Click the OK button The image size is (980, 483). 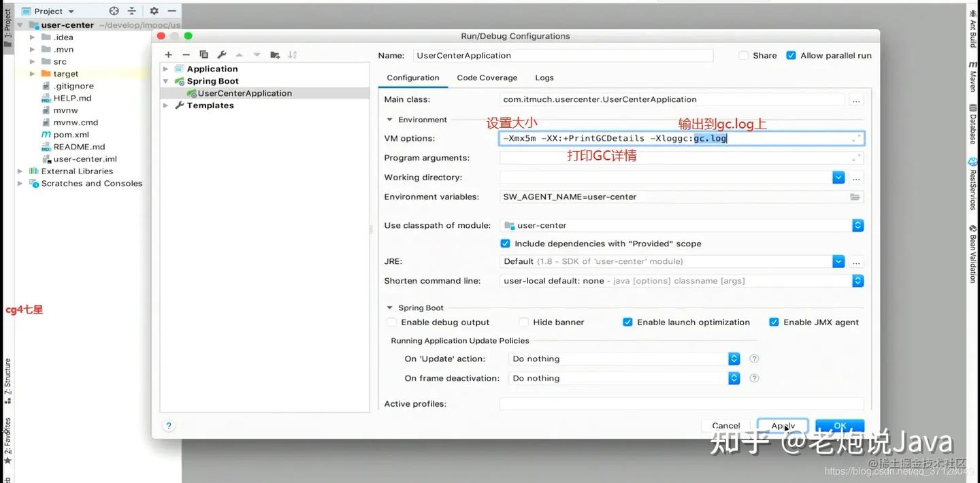840,426
